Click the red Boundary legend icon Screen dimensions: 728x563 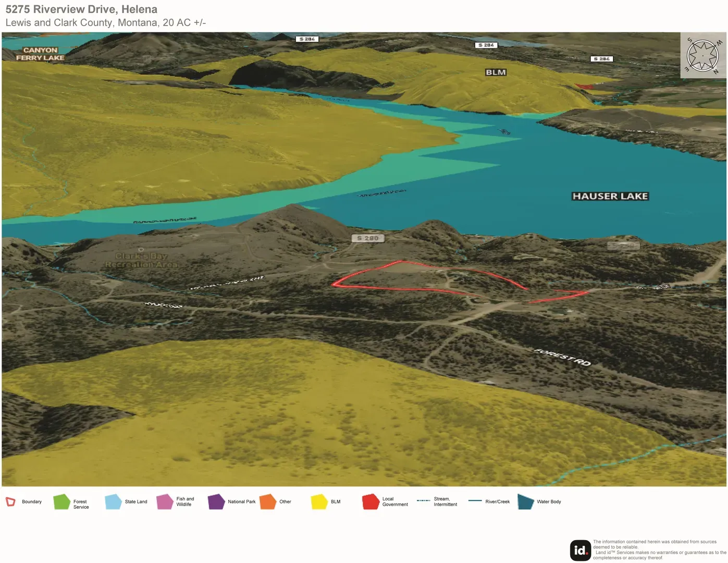(10, 501)
